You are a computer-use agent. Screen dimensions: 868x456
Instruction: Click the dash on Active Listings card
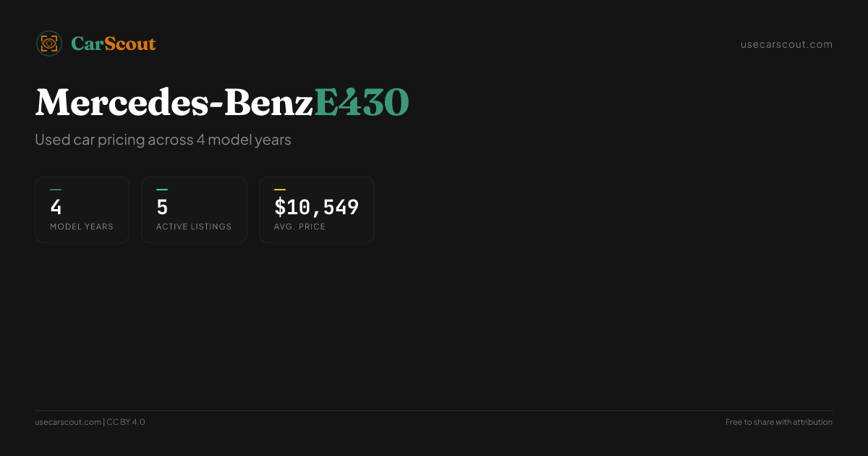162,190
